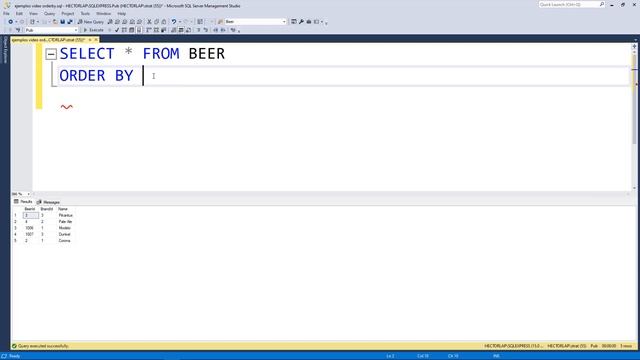Open the Beer find combo box
This screenshot has height=360, width=640.
(x=256, y=22)
